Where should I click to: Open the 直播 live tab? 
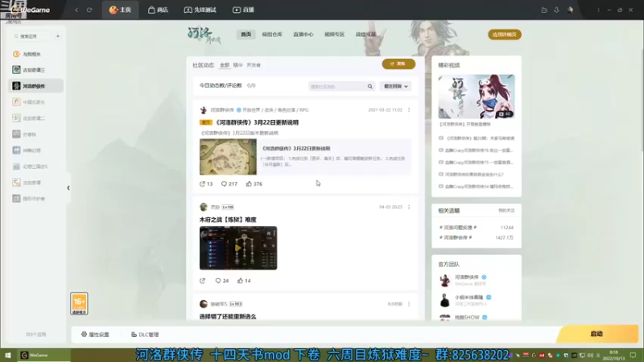point(243,10)
